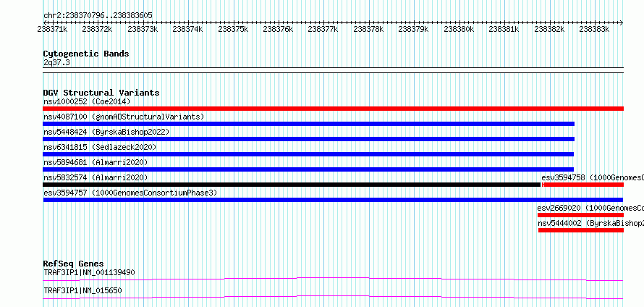Click the black nsv5832574 variant bar
The height and width of the screenshot is (307, 644).
(292, 185)
